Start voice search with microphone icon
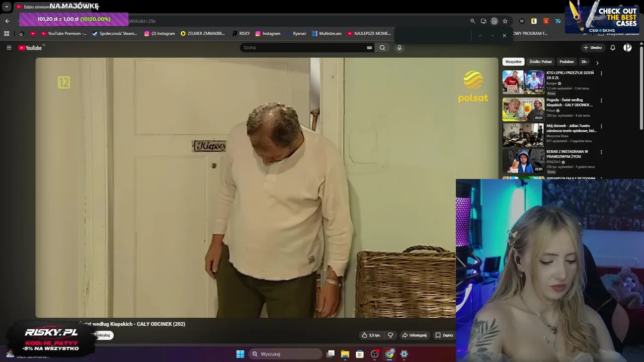The height and width of the screenshot is (362, 644). tap(399, 48)
